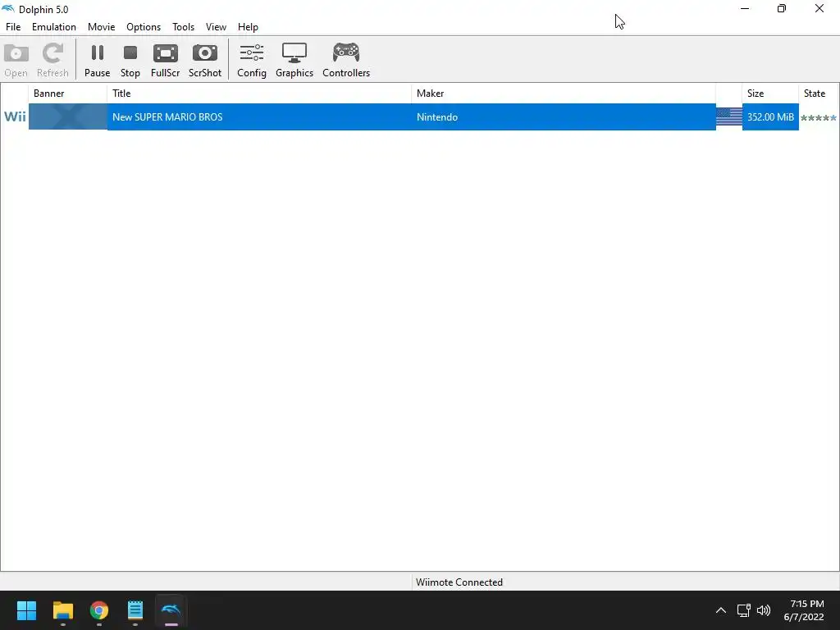This screenshot has width=840, height=630.
Task: Restore down the Dolphin window
Action: tap(782, 8)
